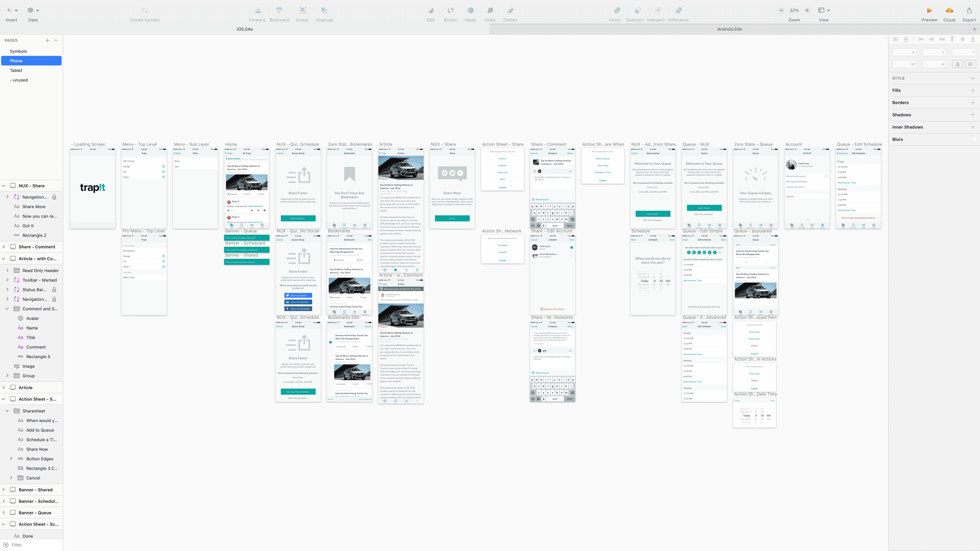Toggle flip horizontal button in inspector
980x551 pixels.
(958, 64)
